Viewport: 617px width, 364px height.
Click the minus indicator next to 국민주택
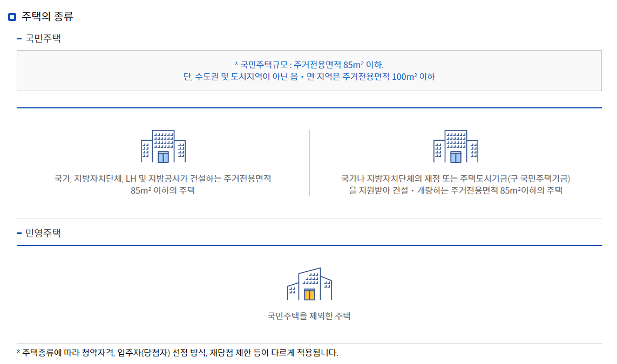pyautogui.click(x=19, y=38)
